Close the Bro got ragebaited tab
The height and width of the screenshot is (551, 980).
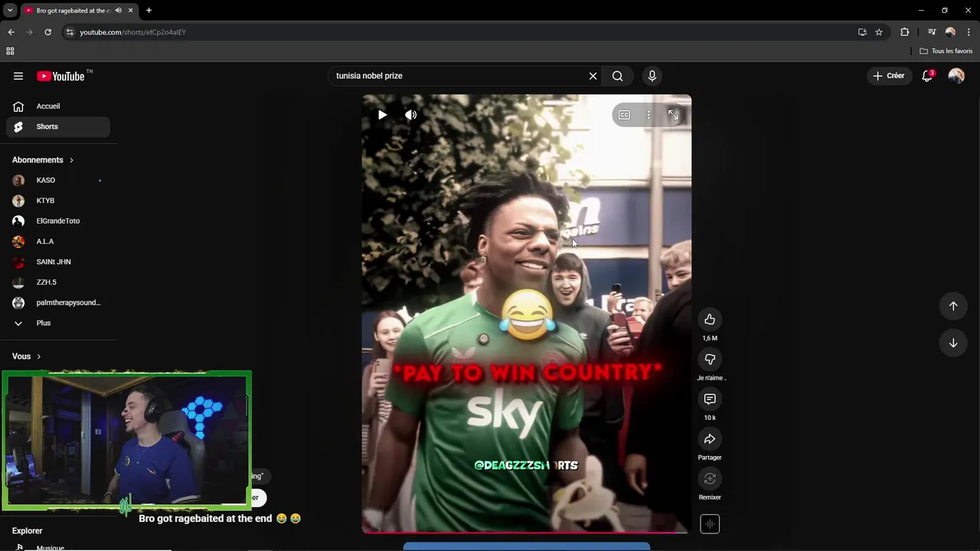[131, 11]
